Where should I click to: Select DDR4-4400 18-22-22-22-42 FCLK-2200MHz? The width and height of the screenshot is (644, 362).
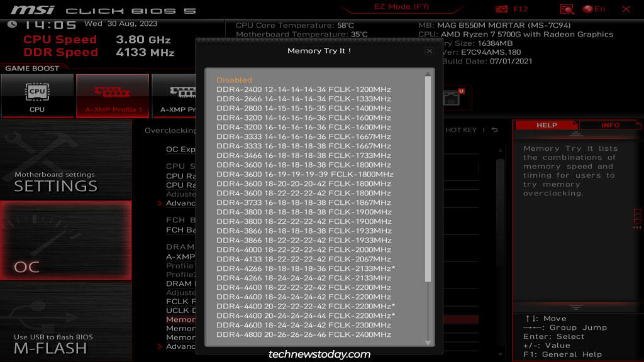click(304, 288)
